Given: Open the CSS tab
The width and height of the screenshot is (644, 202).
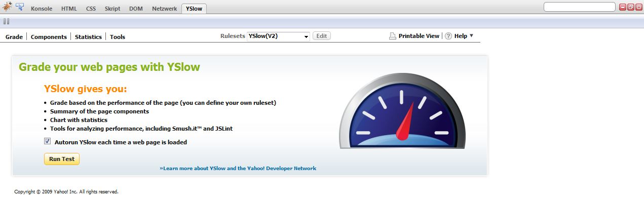Looking at the screenshot, I should [91, 9].
